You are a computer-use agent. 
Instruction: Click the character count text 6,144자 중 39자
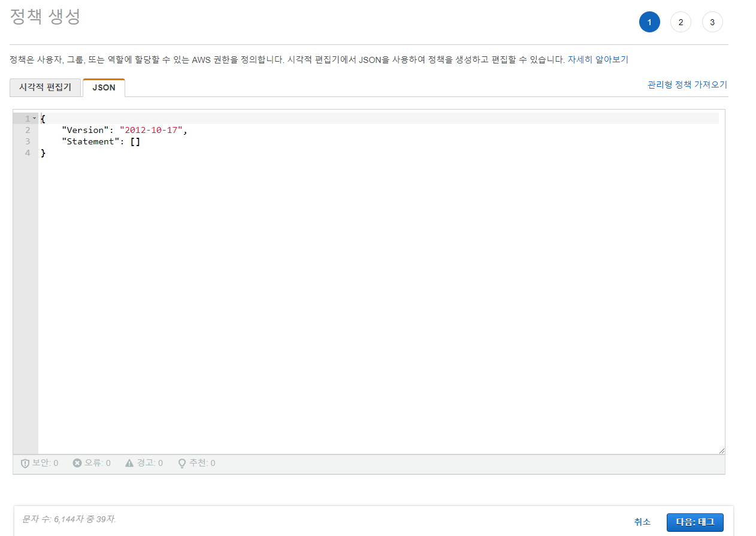[69, 519]
